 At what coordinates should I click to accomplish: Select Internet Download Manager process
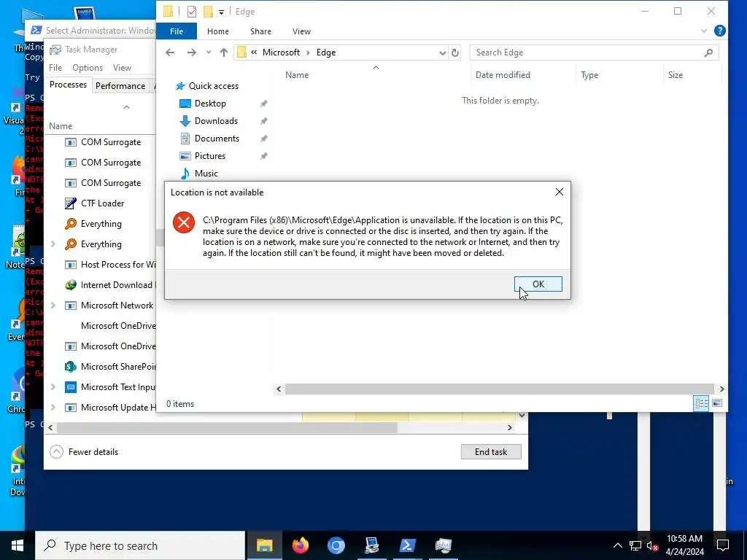pyautogui.click(x=109, y=285)
